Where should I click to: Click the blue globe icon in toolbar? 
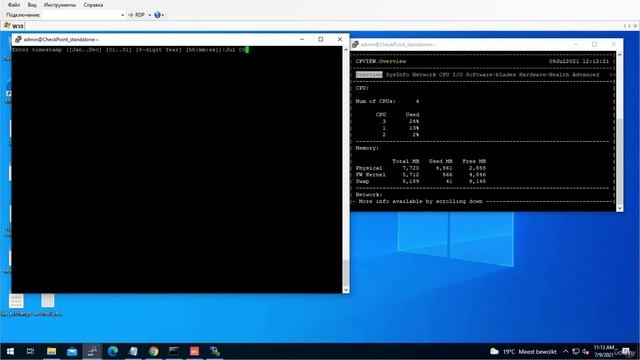(x=157, y=15)
